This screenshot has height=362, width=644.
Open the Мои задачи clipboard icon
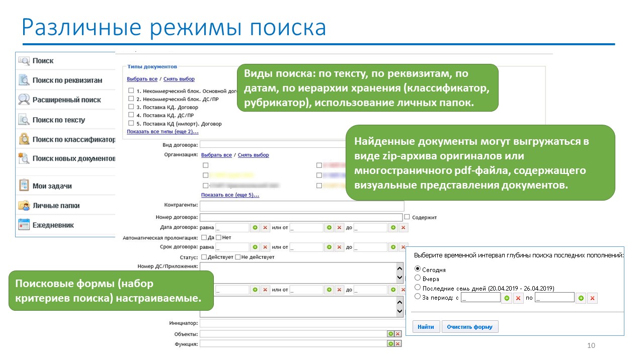tap(24, 186)
